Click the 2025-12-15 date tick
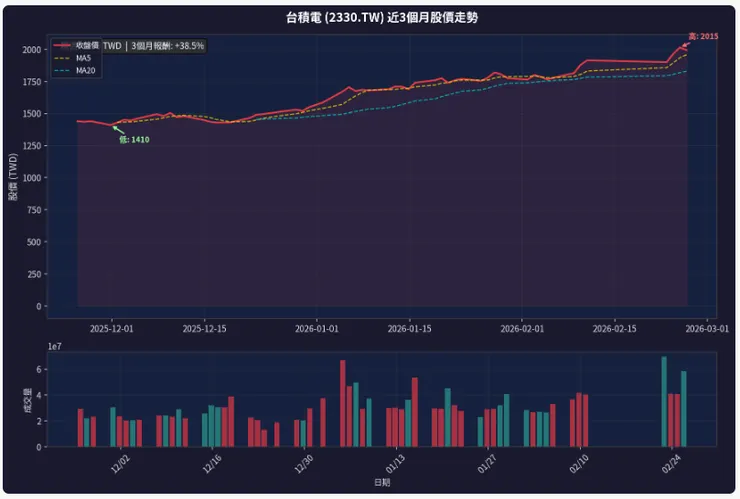 coord(204,329)
